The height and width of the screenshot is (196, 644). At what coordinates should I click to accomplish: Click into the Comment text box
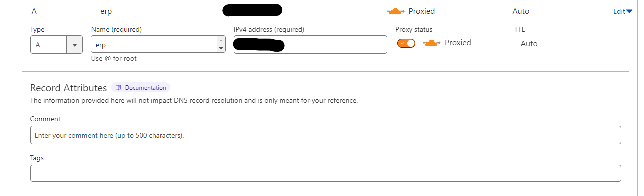[x=326, y=135]
